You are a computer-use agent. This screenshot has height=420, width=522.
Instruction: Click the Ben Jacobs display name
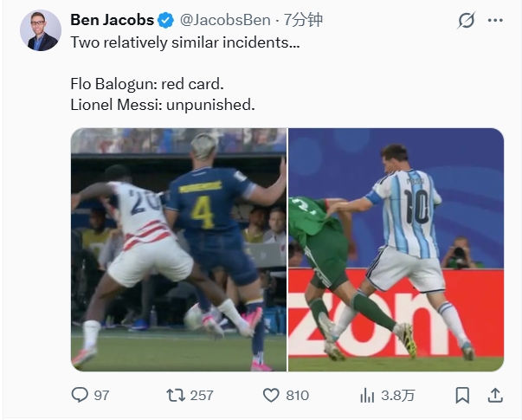(112, 20)
